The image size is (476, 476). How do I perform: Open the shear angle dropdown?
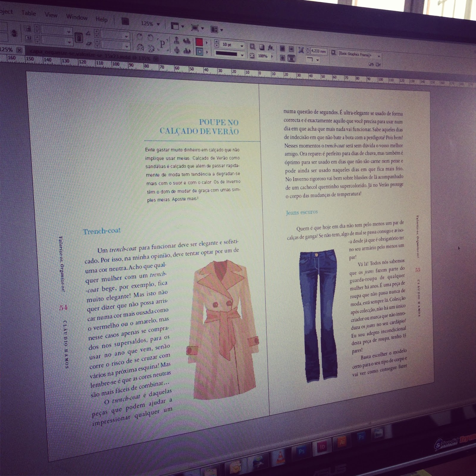coord(127,47)
